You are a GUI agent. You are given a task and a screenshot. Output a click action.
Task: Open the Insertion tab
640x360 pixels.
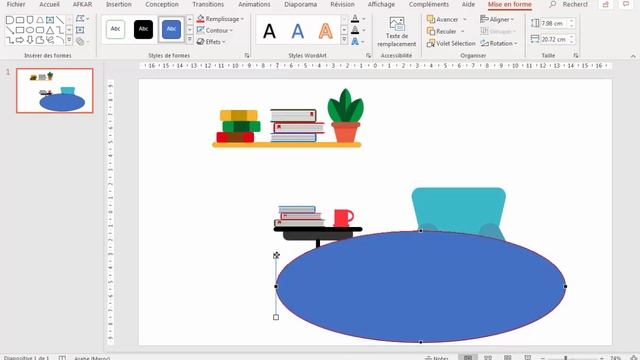[x=118, y=4]
